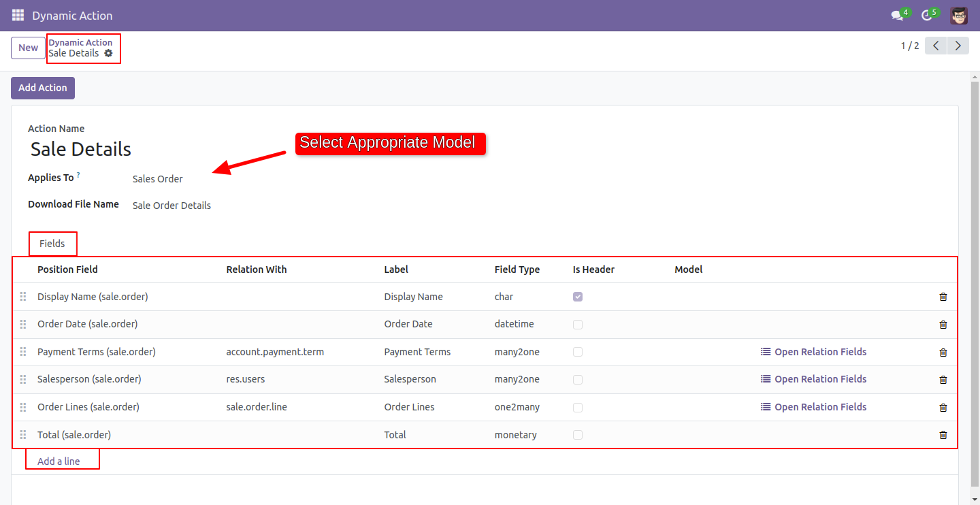This screenshot has height=505, width=980.
Task: Delete the Order Lines row
Action: [x=943, y=408]
